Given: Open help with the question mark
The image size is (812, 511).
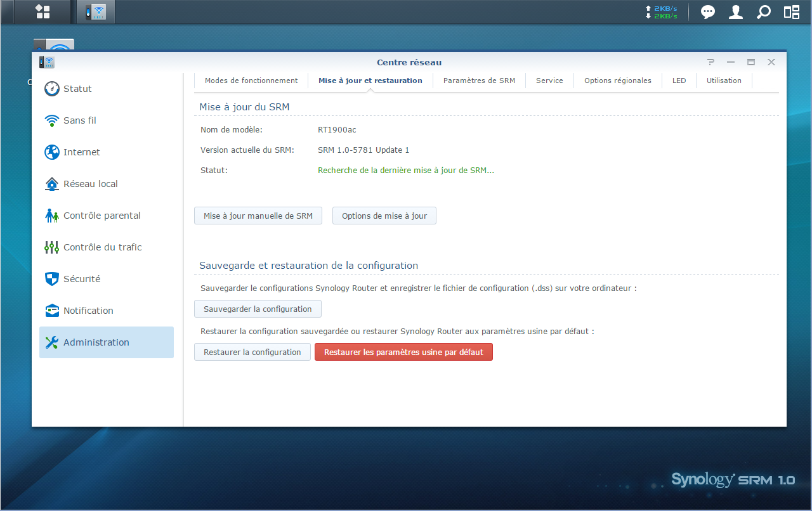Looking at the screenshot, I should point(710,62).
